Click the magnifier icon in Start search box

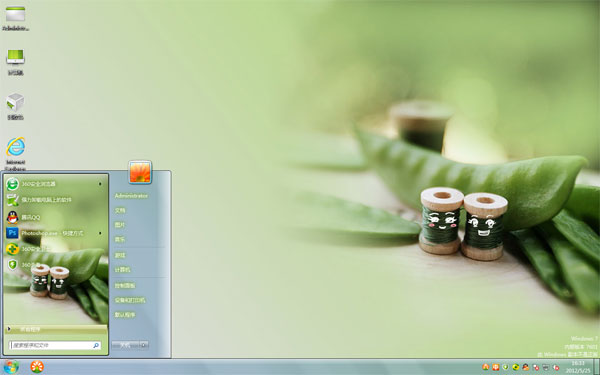pyautogui.click(x=96, y=345)
